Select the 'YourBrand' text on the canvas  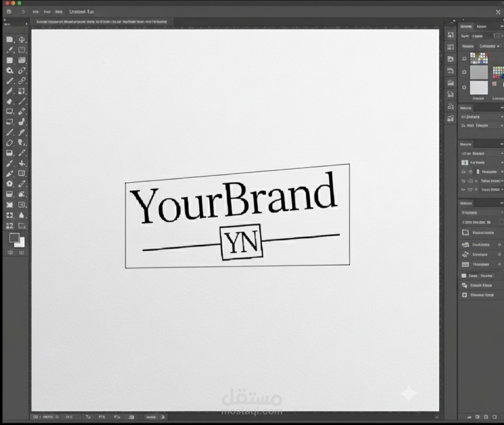click(234, 198)
